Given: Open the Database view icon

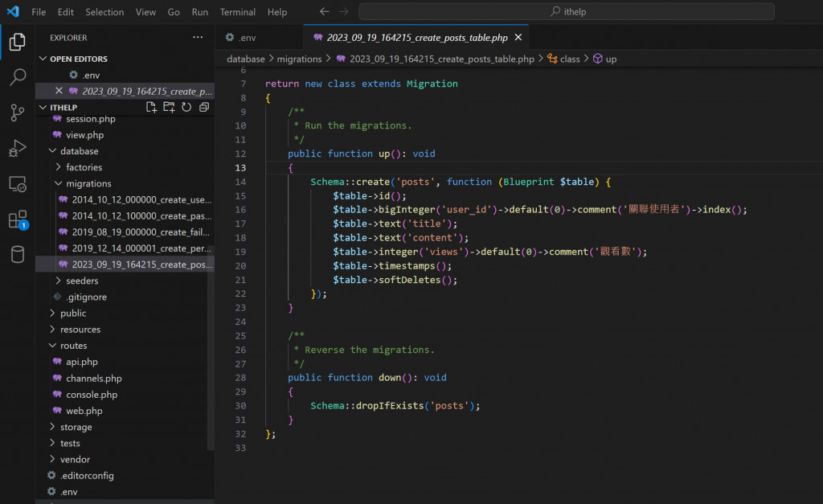Looking at the screenshot, I should point(18,255).
